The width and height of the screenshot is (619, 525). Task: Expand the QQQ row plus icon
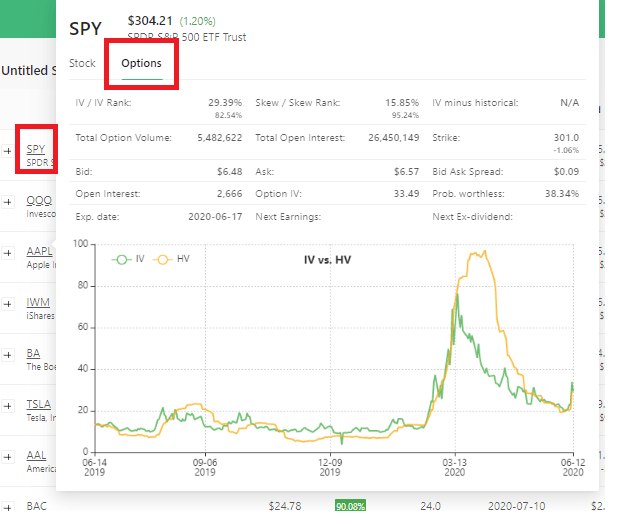tap(8, 202)
